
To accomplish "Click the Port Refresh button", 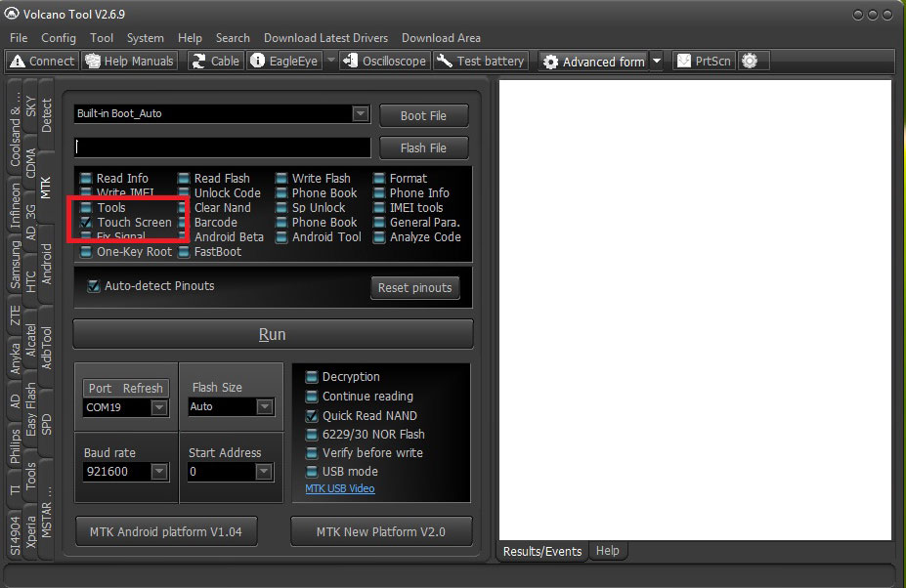I will (126, 388).
